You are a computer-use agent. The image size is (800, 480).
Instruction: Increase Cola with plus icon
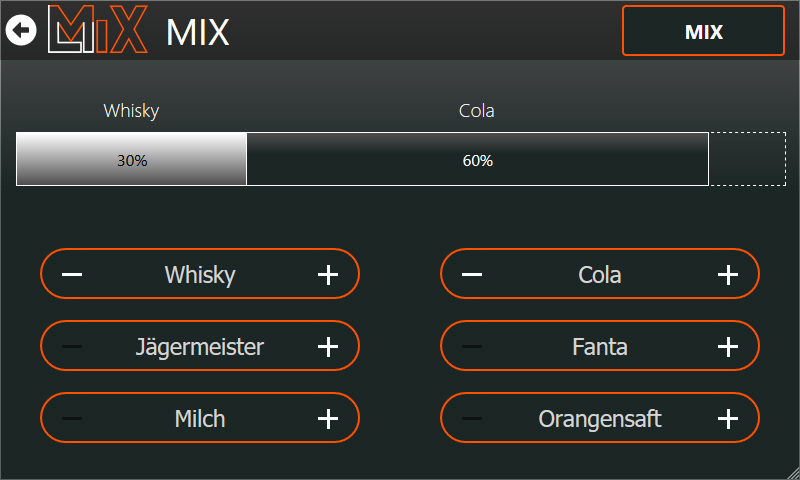click(728, 275)
